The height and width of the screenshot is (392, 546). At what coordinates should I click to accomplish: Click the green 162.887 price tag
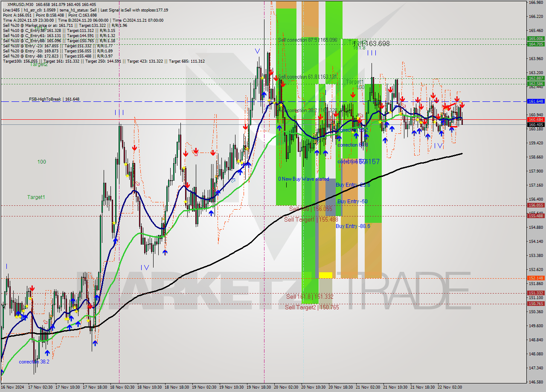click(x=536, y=78)
